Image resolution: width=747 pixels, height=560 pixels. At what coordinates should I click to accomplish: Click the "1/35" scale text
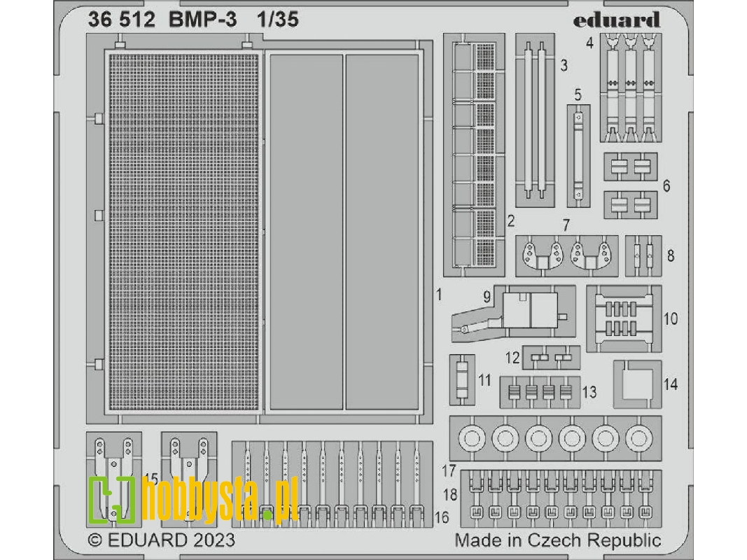(x=277, y=20)
